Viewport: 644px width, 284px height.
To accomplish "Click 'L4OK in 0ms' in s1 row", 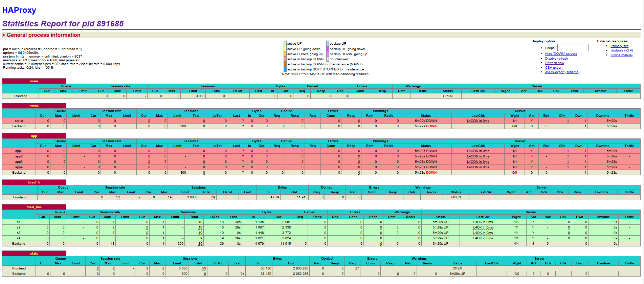I will (x=483, y=222).
